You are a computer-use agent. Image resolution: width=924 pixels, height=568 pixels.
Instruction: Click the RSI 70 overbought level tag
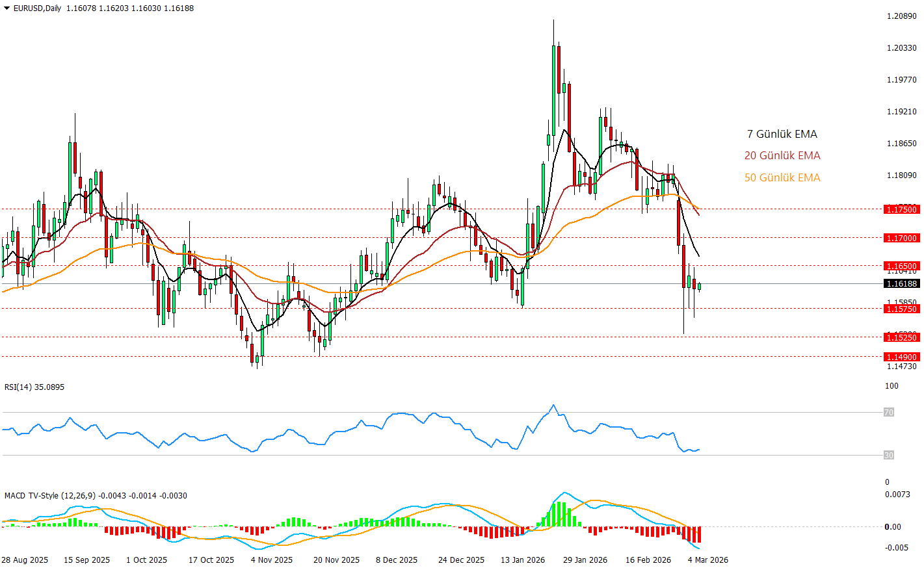(x=888, y=412)
